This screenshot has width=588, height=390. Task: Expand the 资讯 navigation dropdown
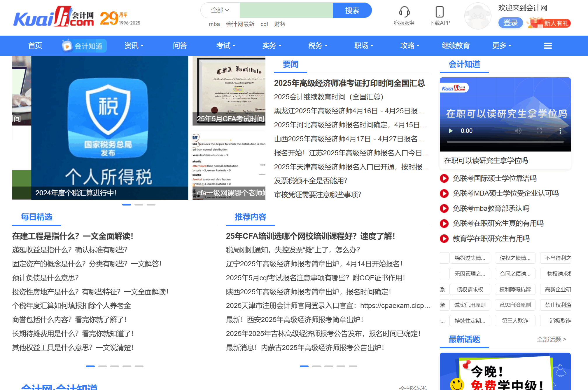[x=134, y=46]
